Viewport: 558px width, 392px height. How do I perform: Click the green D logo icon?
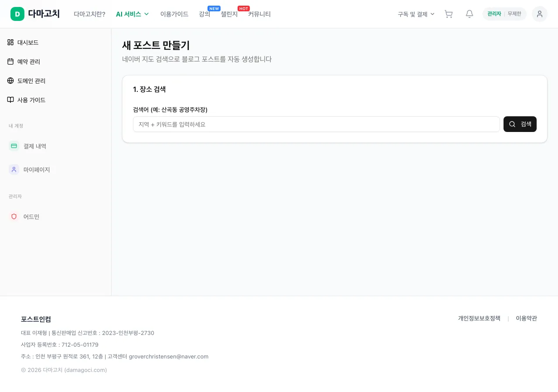(17, 14)
